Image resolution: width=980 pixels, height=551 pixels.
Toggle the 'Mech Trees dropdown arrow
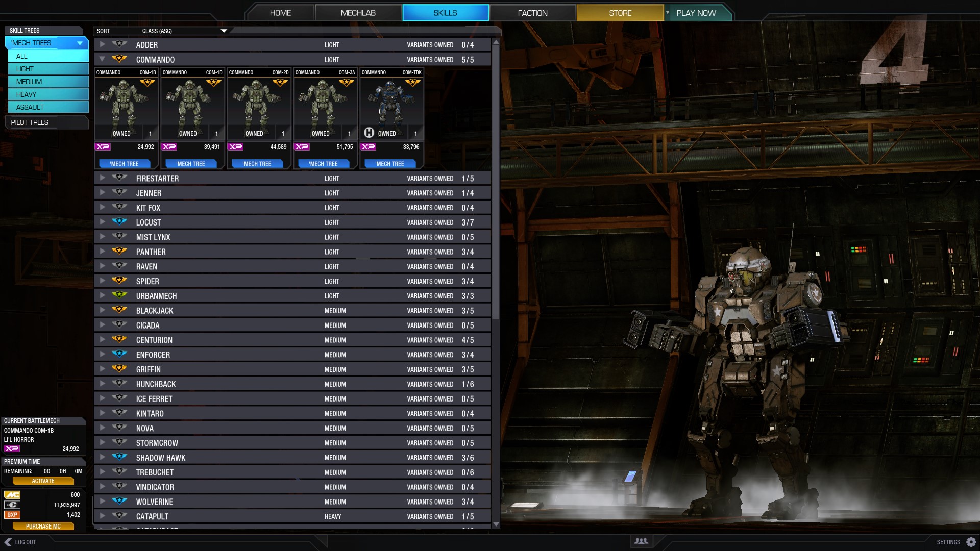[x=80, y=43]
